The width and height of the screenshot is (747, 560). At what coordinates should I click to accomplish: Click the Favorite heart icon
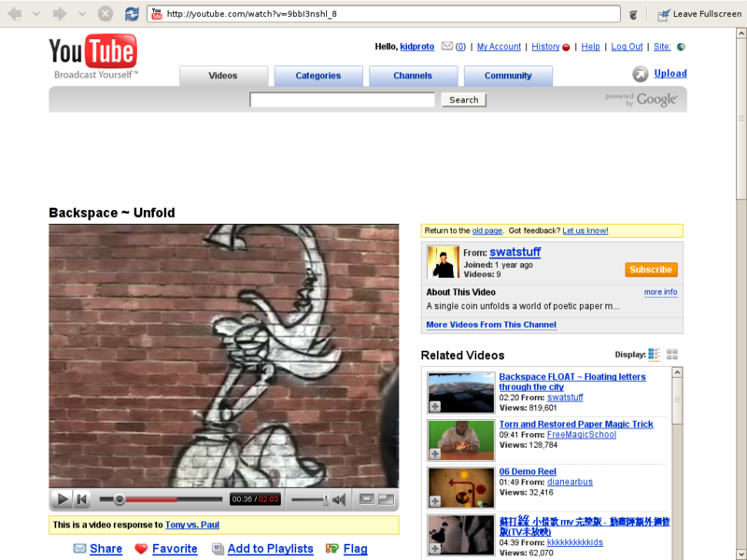141,549
